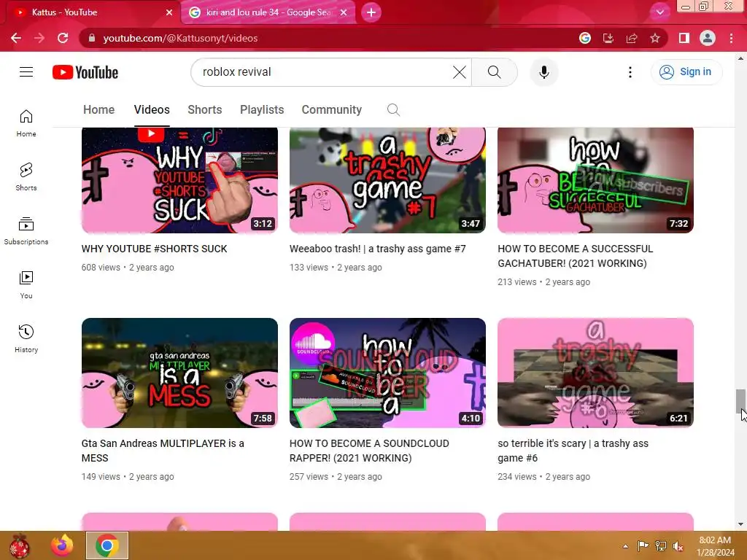Open the Start ornament button on taskbar
Screen dimensions: 747x560
tap(19, 545)
